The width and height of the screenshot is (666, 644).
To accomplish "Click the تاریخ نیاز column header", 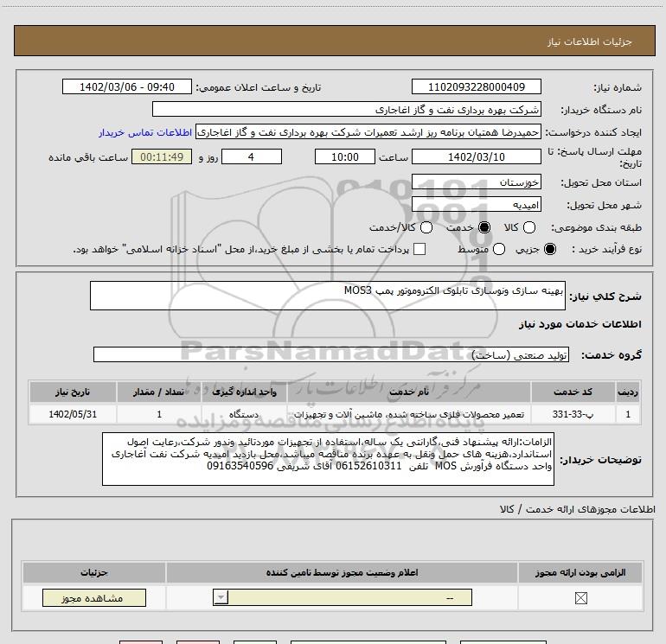I will tap(73, 392).
